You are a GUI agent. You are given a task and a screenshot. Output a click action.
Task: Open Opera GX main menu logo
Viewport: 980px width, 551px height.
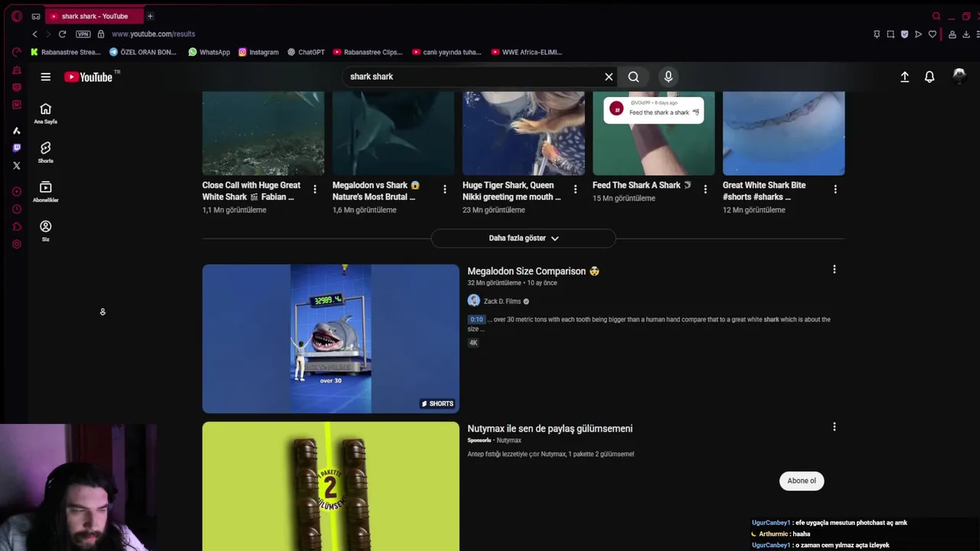tap(17, 16)
